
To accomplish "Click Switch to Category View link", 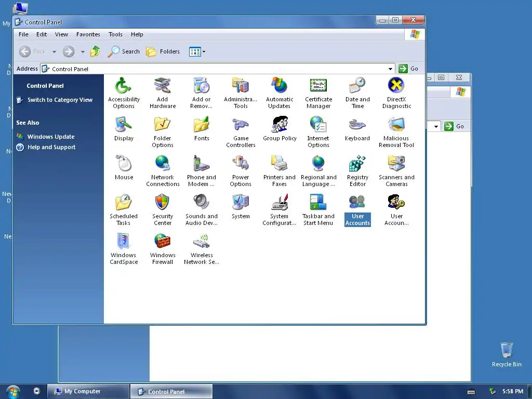I will tap(60, 100).
